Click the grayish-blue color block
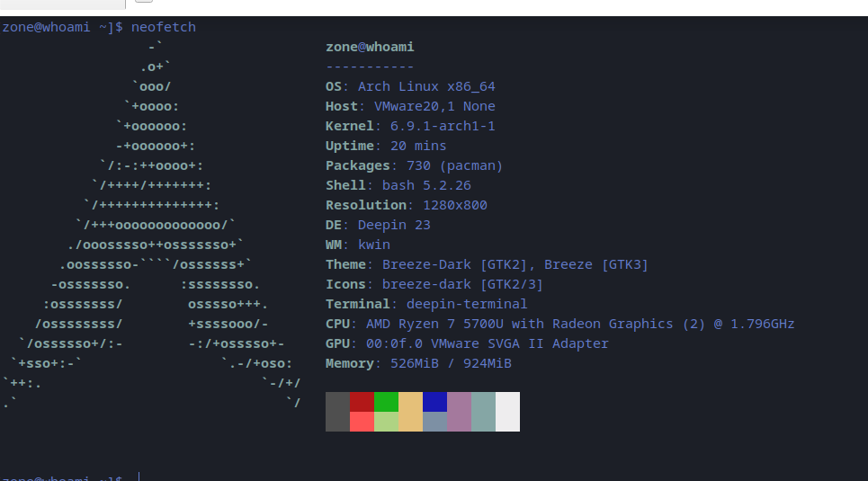 (435, 422)
